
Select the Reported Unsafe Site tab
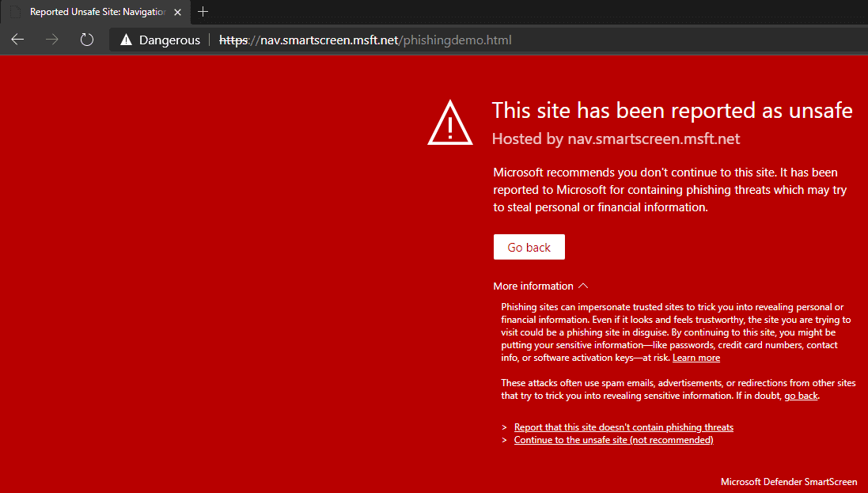(x=95, y=12)
